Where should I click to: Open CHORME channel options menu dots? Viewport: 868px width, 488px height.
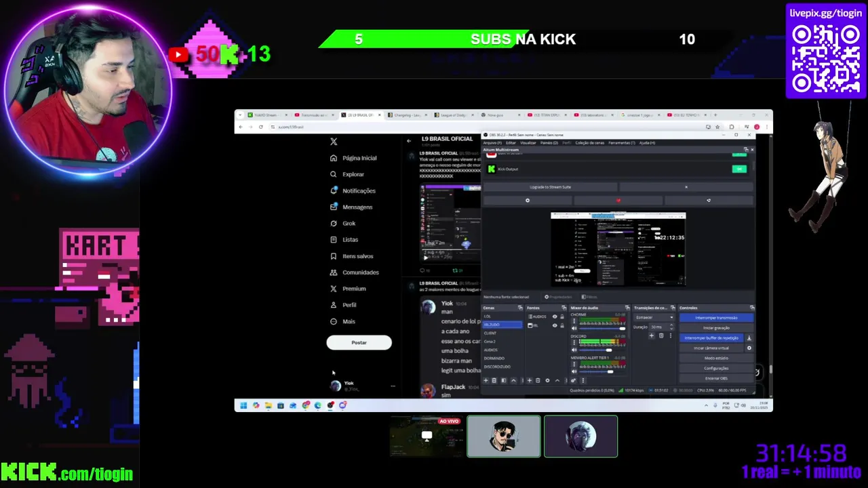(x=574, y=321)
